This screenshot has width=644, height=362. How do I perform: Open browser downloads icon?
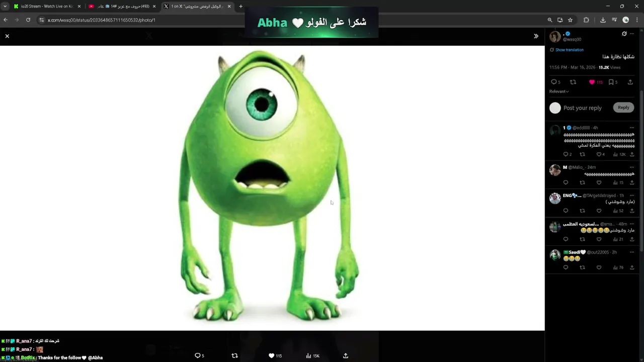click(603, 20)
